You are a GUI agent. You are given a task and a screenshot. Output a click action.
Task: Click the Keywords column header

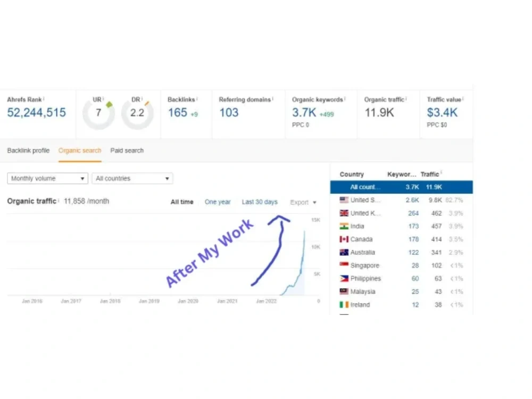coord(402,174)
